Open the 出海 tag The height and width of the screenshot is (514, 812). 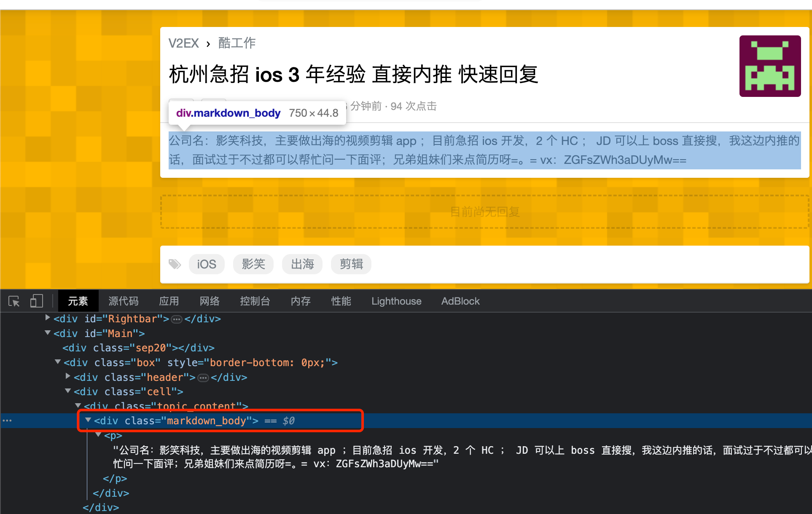coord(302,264)
